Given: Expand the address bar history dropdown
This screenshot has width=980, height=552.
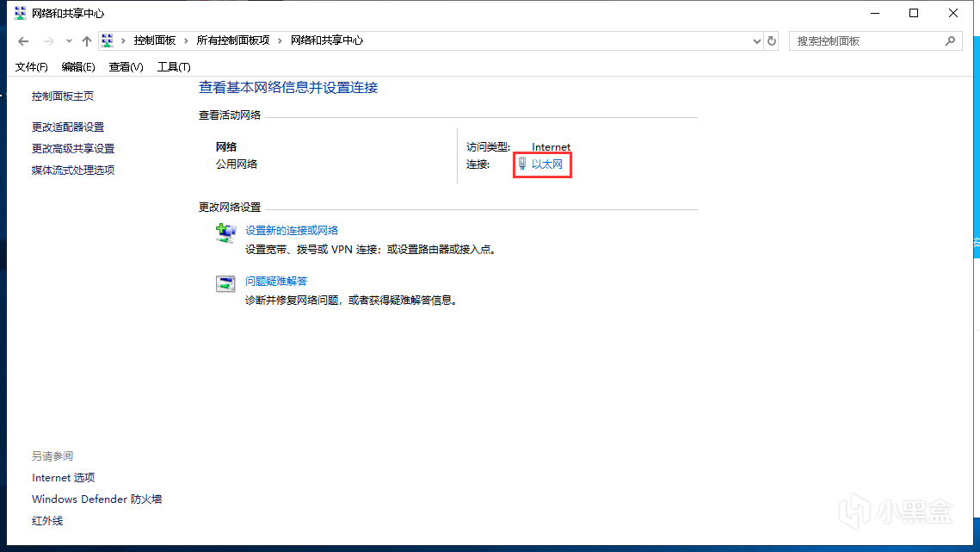Looking at the screenshot, I should (x=756, y=40).
